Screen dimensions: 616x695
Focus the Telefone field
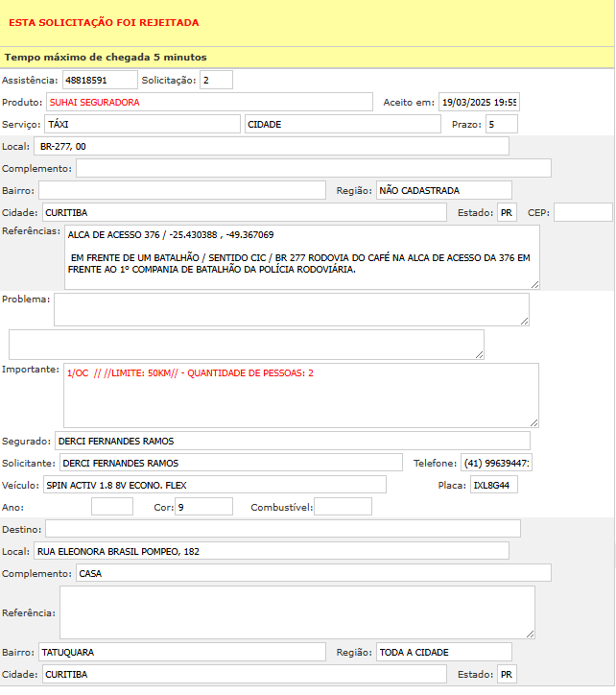tap(496, 463)
